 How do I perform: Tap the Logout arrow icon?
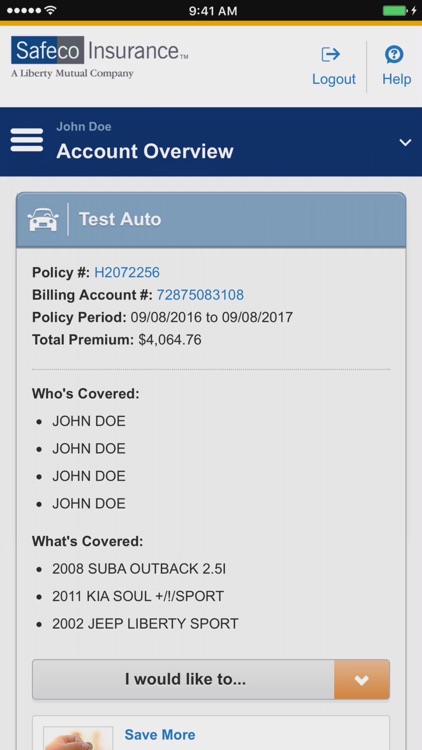[331, 55]
